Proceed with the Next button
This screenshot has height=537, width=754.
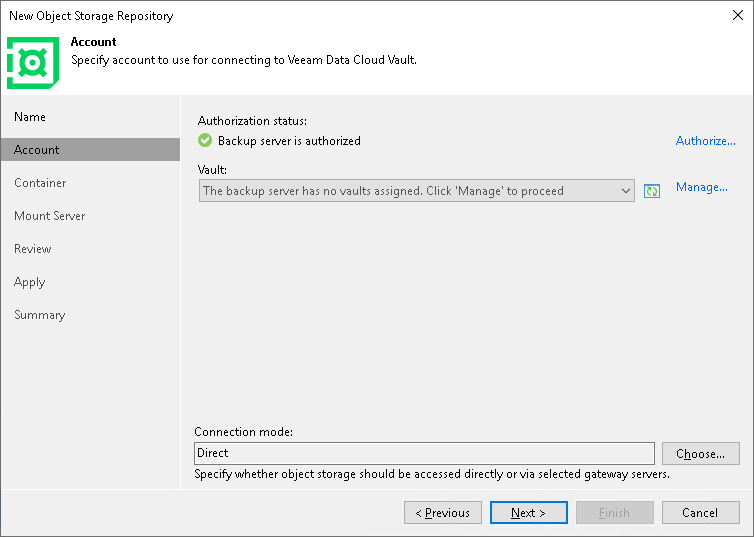pos(528,513)
